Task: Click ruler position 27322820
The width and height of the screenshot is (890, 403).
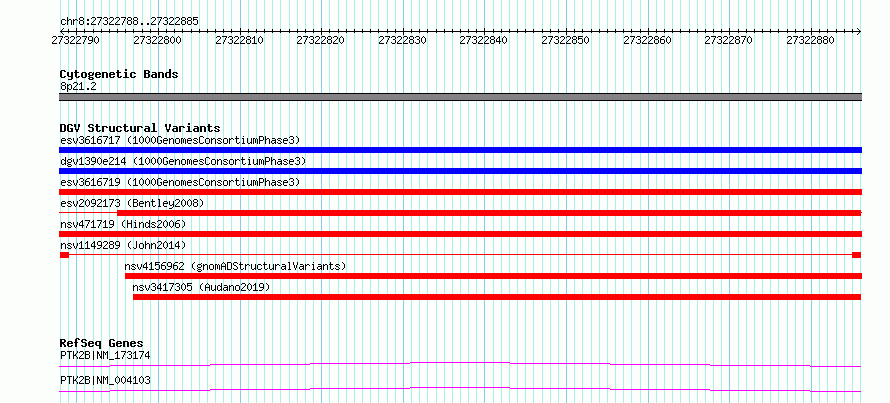Action: (321, 41)
